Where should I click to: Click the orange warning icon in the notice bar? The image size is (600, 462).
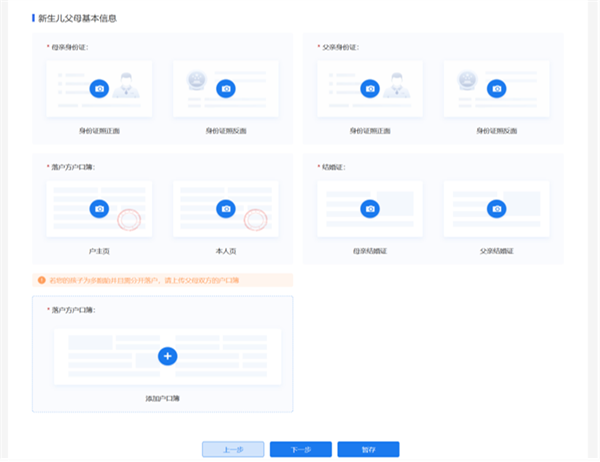click(x=41, y=281)
